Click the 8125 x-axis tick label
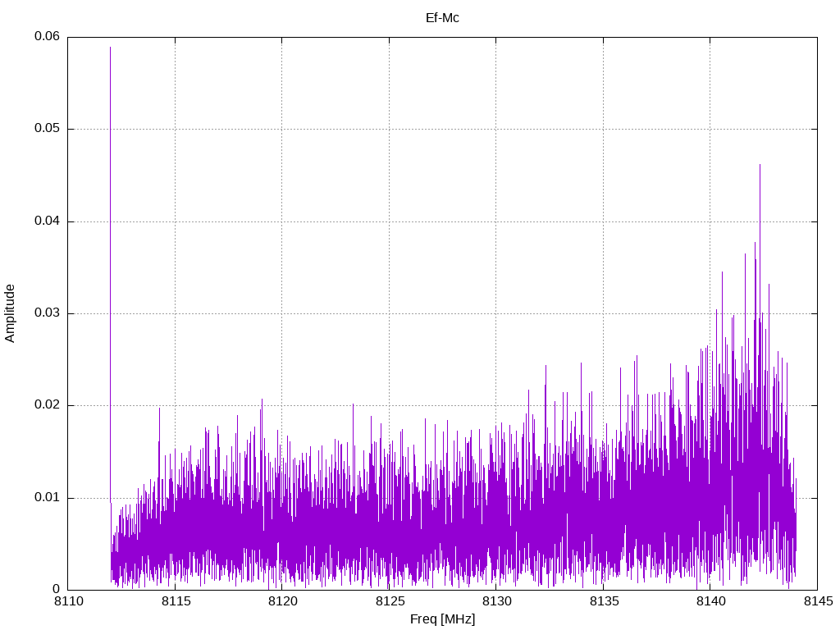Screen dimensions: 840x630 [390, 601]
